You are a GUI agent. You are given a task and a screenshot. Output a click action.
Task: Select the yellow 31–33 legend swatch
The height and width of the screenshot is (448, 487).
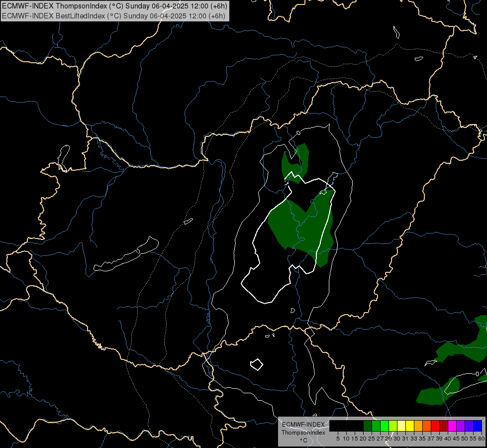(410, 426)
